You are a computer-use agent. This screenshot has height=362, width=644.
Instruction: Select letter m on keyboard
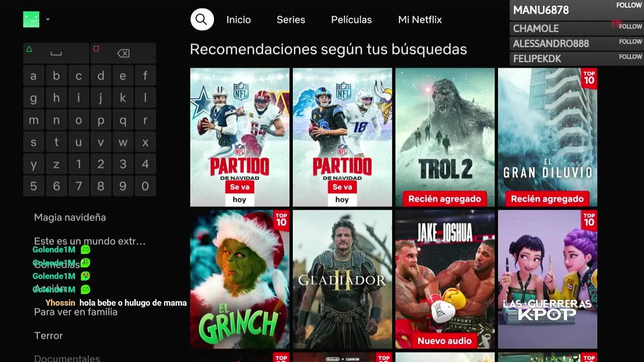tap(33, 120)
